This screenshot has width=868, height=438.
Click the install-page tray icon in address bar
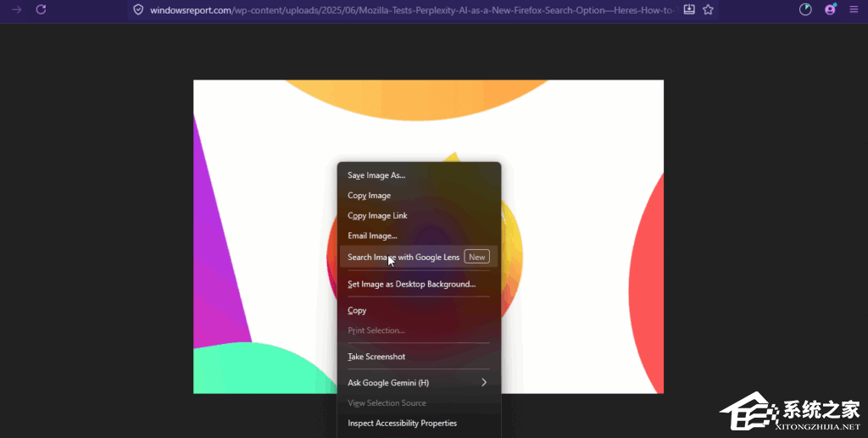689,9
